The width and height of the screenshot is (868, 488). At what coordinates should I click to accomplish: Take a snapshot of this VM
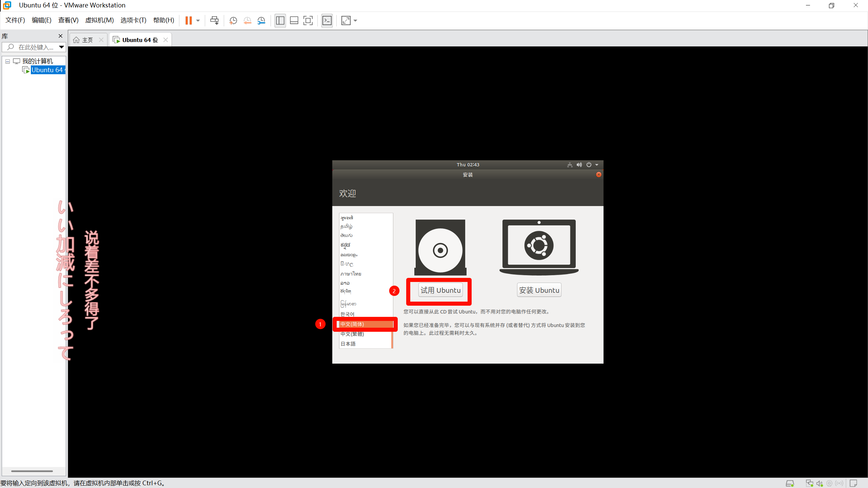[233, 21]
